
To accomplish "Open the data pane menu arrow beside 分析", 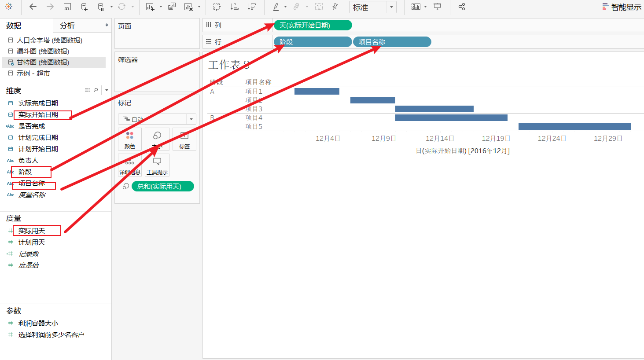I will click(107, 25).
